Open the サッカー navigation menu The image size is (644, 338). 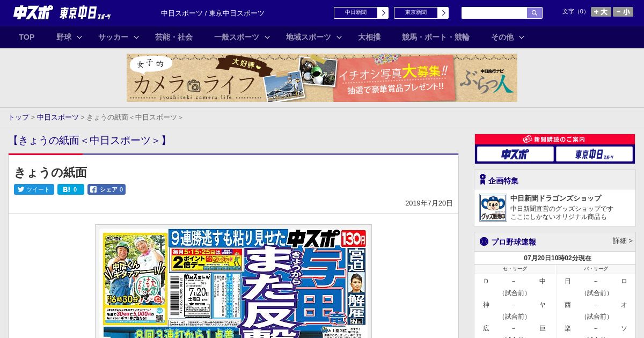[x=113, y=37]
